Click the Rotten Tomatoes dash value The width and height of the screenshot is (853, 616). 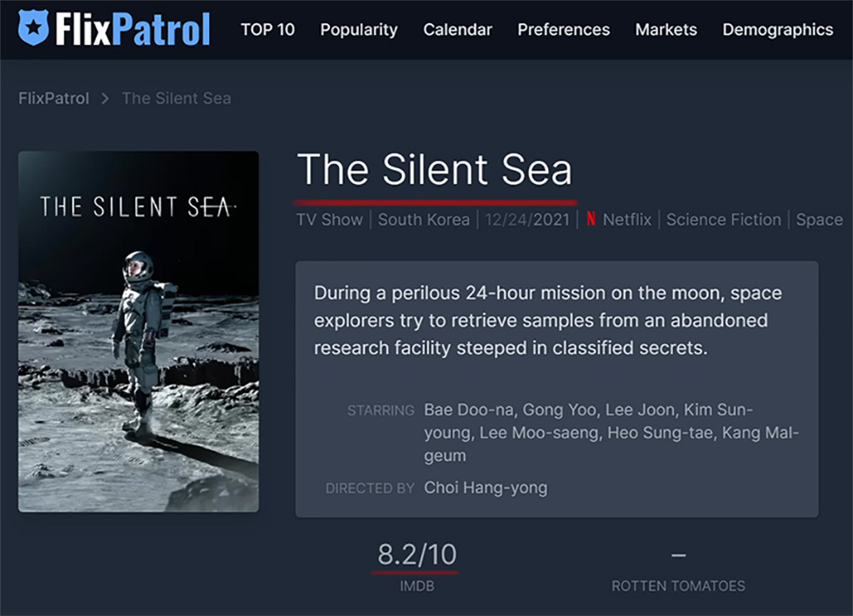pyautogui.click(x=678, y=555)
